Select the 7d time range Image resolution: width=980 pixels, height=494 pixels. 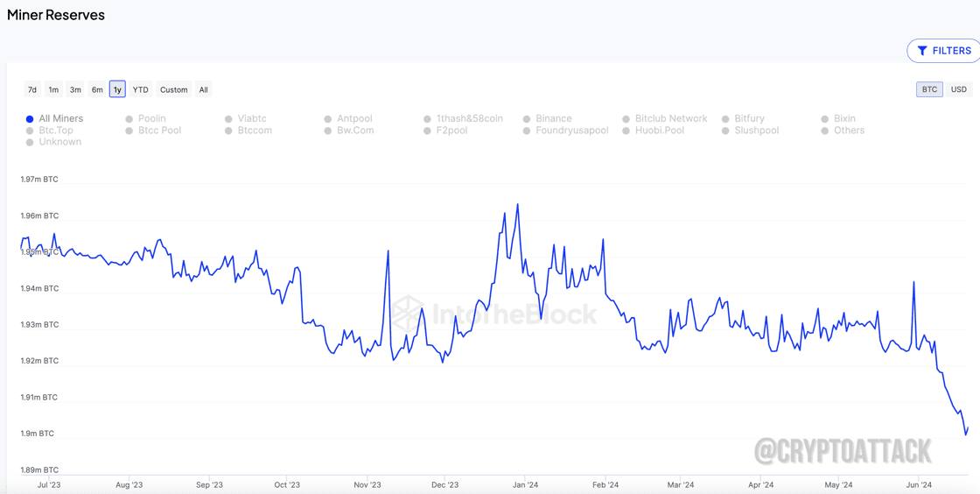tap(31, 89)
